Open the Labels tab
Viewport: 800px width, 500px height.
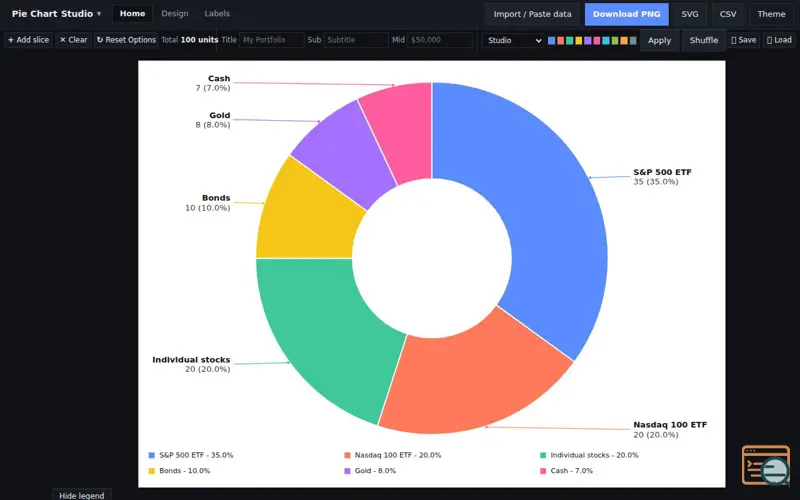pyautogui.click(x=217, y=14)
